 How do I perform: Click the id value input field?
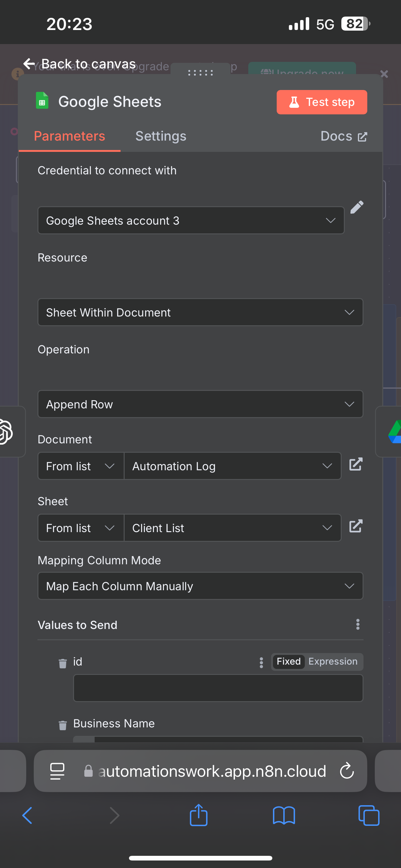coord(218,688)
